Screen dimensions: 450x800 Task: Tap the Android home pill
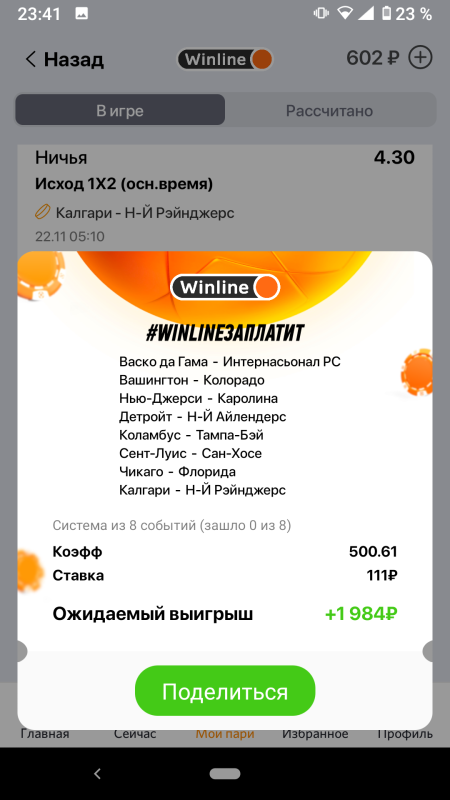pos(225,773)
